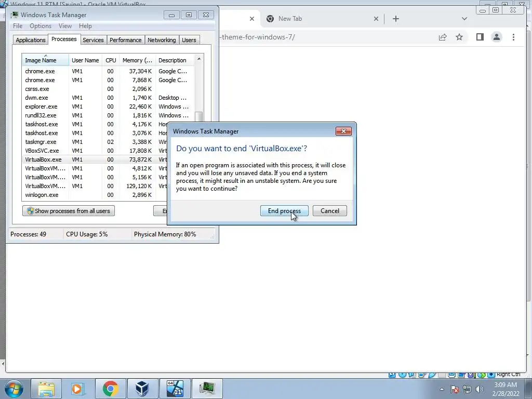Open Task Manager File menu
532x399 pixels.
18,26
